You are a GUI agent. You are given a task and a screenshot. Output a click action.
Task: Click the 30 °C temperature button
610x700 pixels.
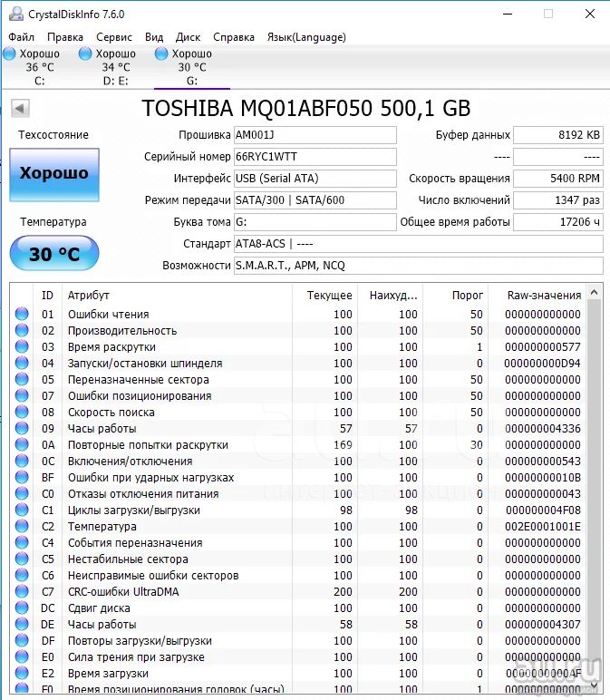(x=54, y=254)
